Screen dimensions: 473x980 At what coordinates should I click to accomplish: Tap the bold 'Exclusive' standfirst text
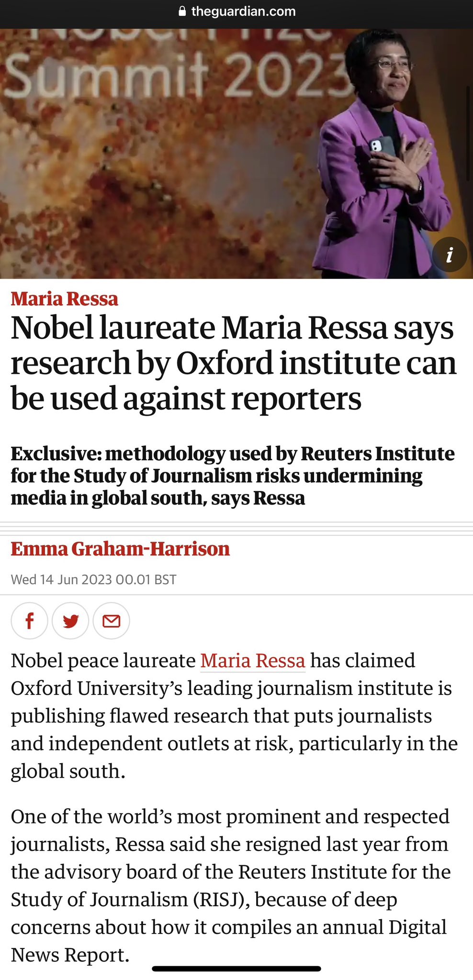click(x=233, y=476)
